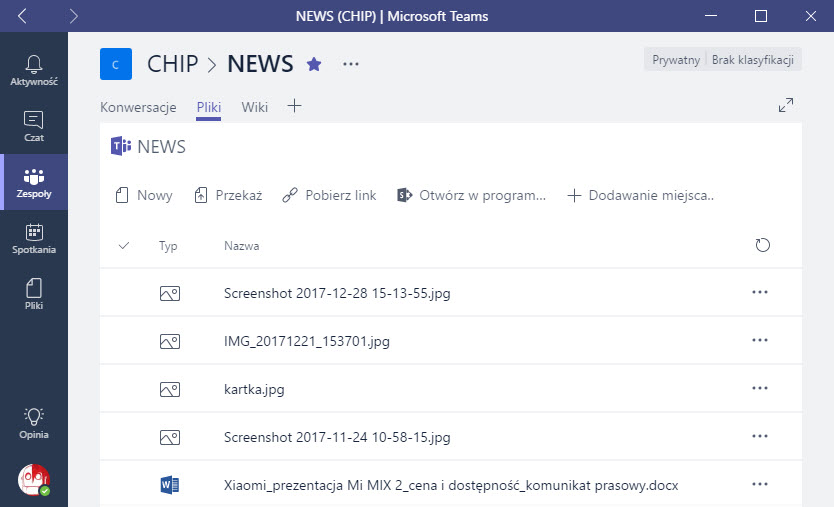Open more options for Screenshot 2017-11-24 file
Screen dimensions: 834x507
coord(760,436)
